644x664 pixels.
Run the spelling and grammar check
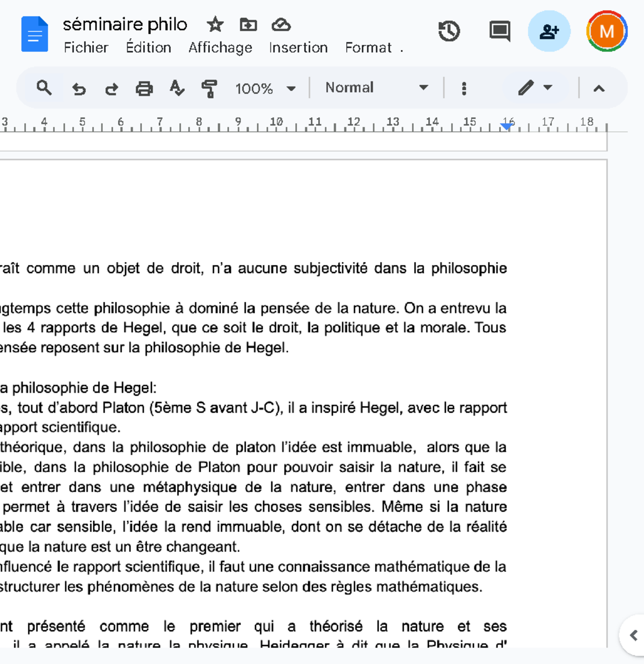(x=177, y=89)
